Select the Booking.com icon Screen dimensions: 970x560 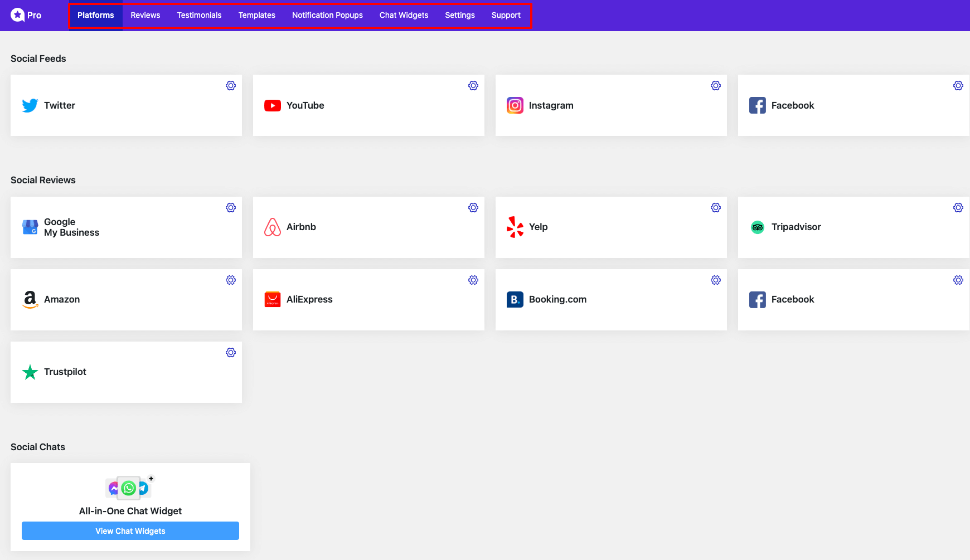pos(515,299)
